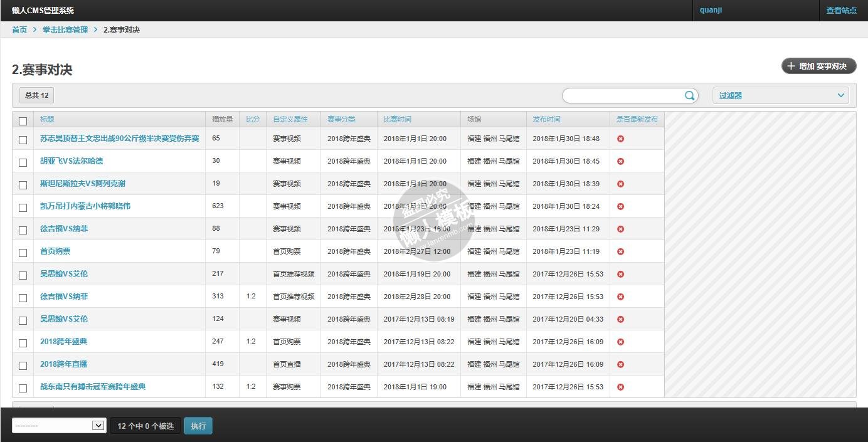Viewport: 868px width, 442px height.
Task: Click into the search input field
Action: pos(622,96)
